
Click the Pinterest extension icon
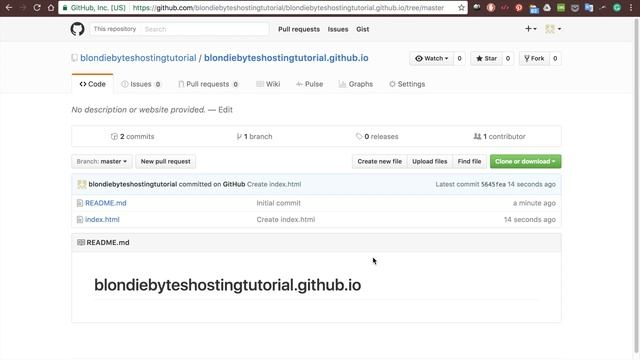pos(519,8)
